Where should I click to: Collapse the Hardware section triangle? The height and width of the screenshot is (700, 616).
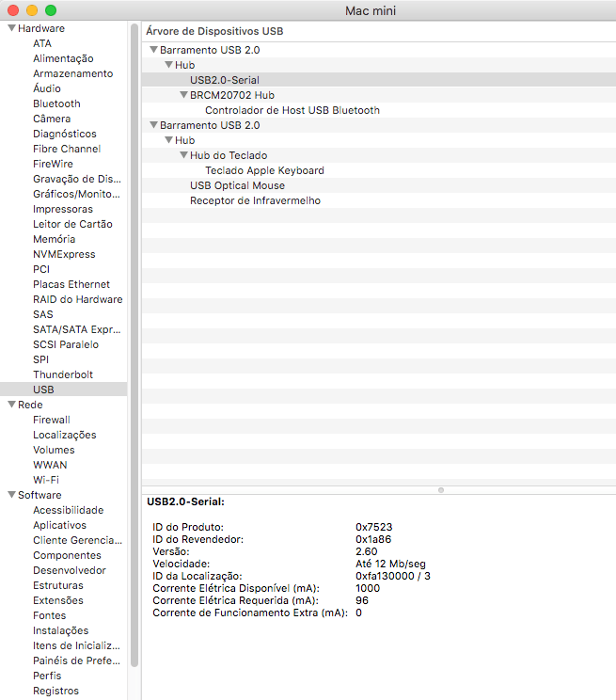(x=12, y=28)
